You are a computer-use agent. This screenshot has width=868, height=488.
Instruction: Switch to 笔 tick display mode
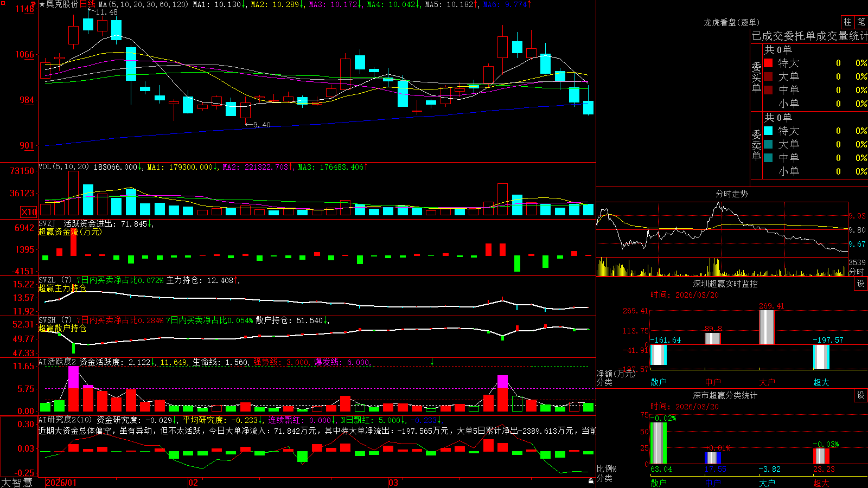point(861,22)
